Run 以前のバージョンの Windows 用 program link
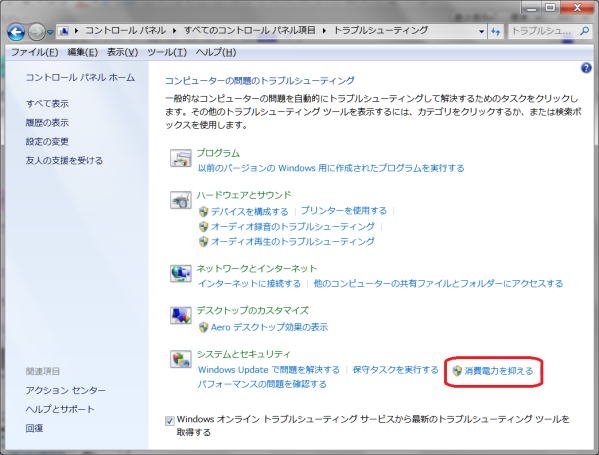 pyautogui.click(x=331, y=168)
